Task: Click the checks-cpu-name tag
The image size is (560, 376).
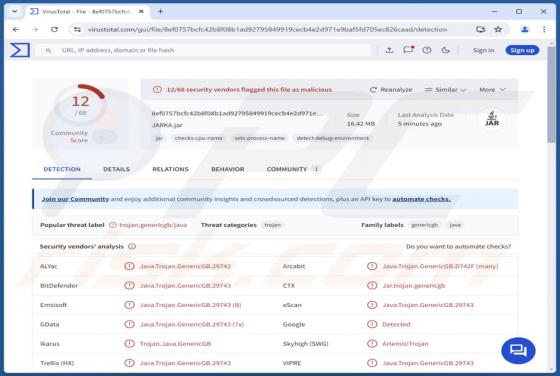Action: [199, 138]
